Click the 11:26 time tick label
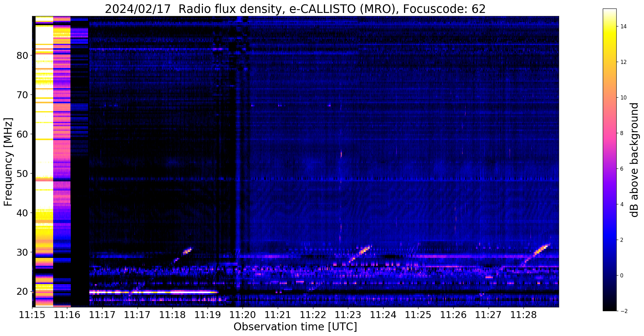The height and width of the screenshot is (336, 644). point(453,315)
